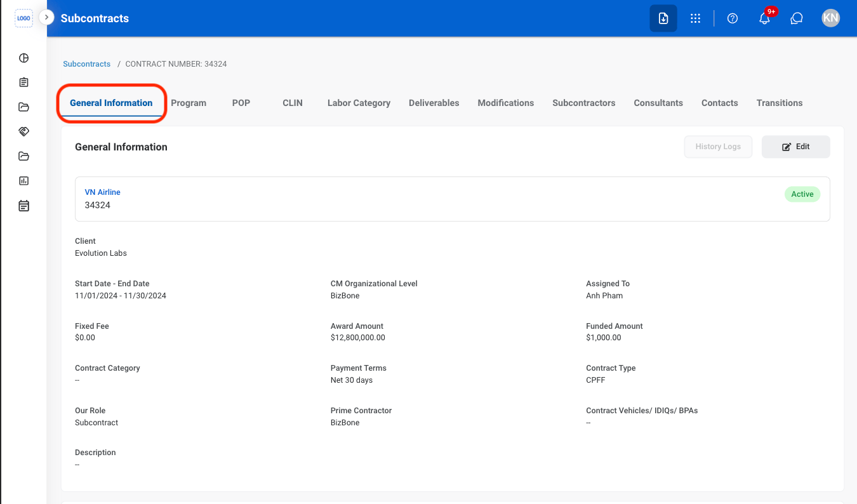
Task: Open the apps grid menu icon
Action: click(x=695, y=18)
